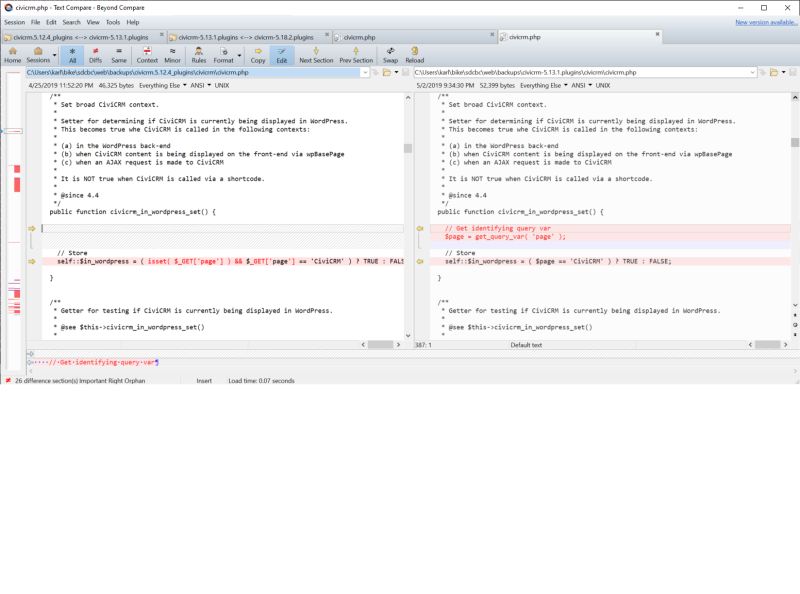Click left pane copy-to-right arrow at empty line
The width and height of the screenshot is (800, 594).
[x=32, y=229]
